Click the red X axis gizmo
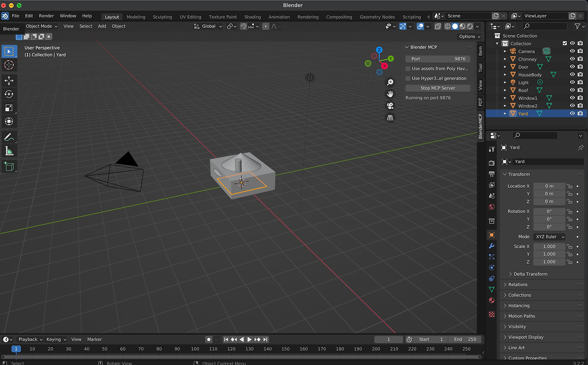 coord(384,66)
